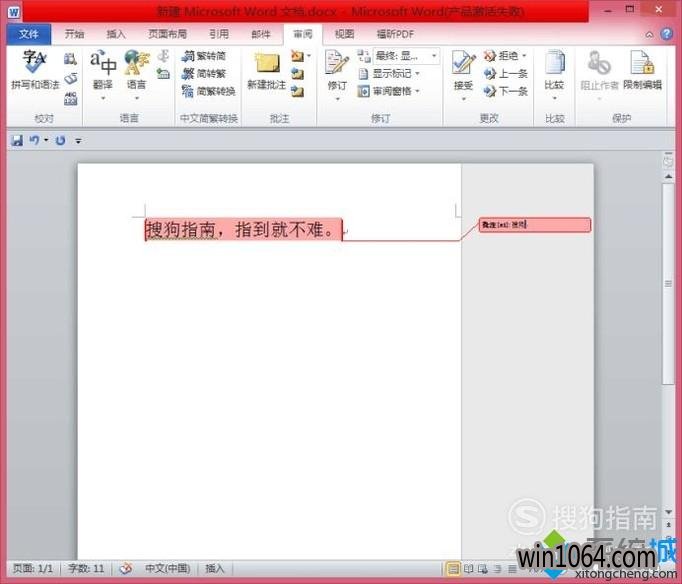The height and width of the screenshot is (584, 682).
Task: Expand the 接受 dropdown arrow
Action: 463,99
